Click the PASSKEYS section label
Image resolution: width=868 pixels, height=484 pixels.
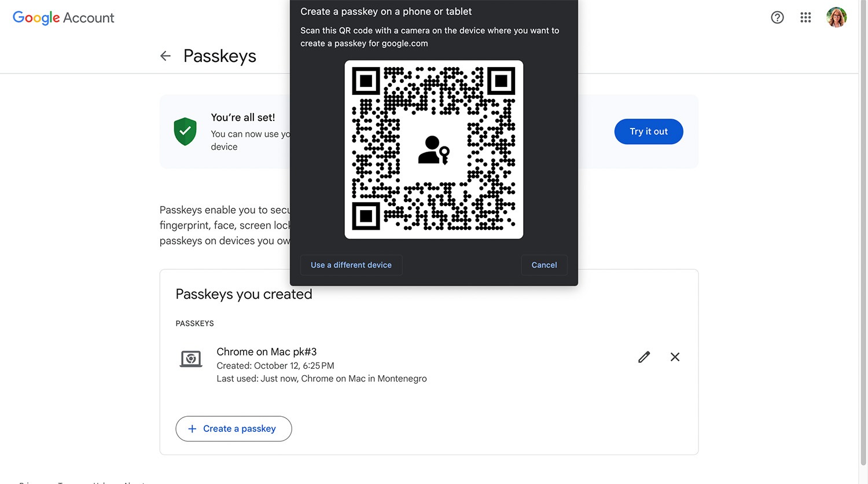[x=195, y=324]
